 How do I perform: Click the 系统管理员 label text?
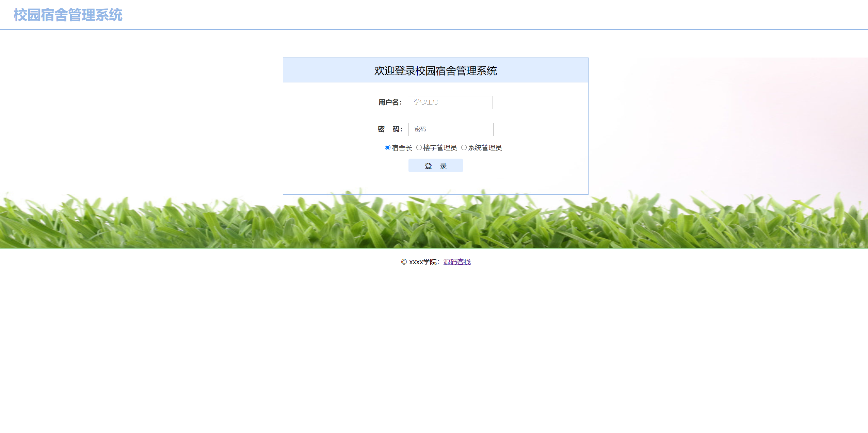[485, 148]
